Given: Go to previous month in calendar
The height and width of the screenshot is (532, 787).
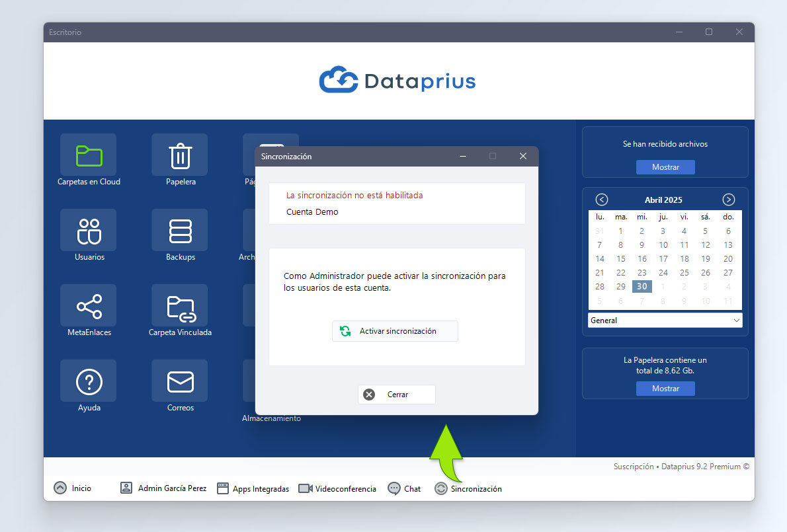Looking at the screenshot, I should pyautogui.click(x=601, y=200).
